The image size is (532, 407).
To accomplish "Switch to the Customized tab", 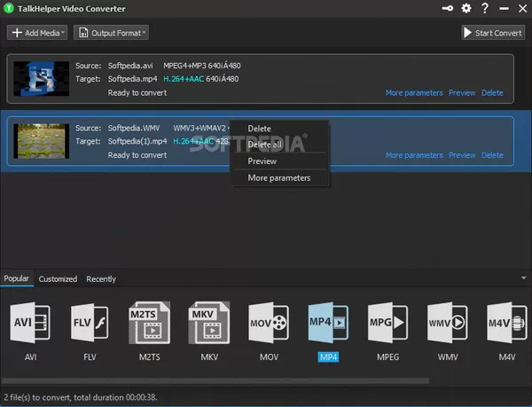I will pos(58,279).
